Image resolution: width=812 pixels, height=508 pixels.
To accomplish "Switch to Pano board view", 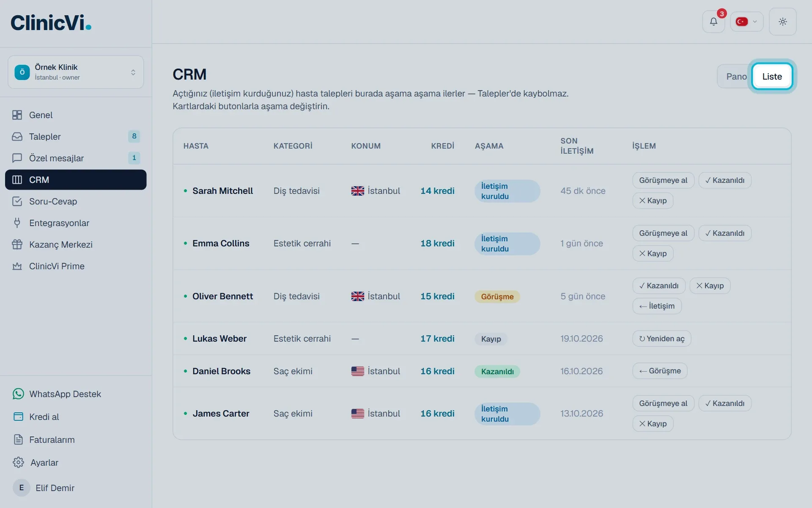I will tap(736, 77).
